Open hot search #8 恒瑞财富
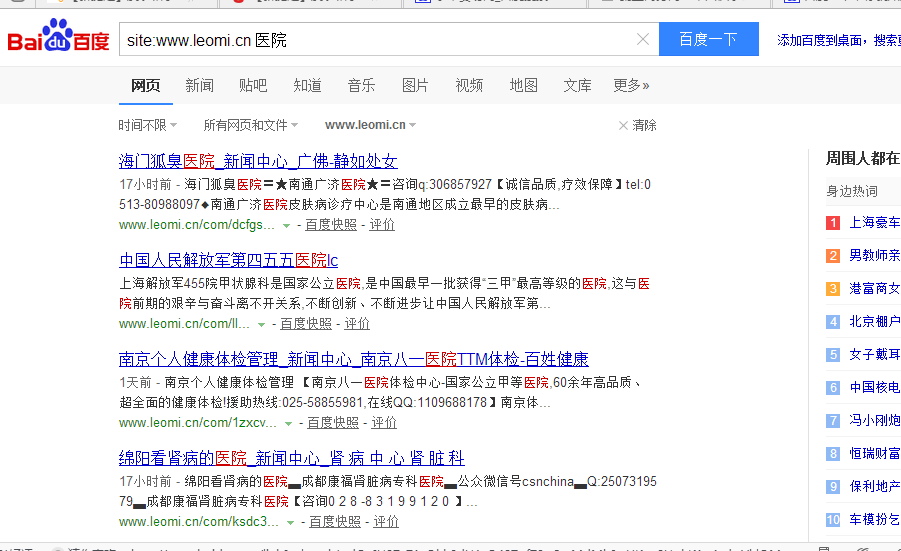The height and width of the screenshot is (551, 901). tap(875, 453)
